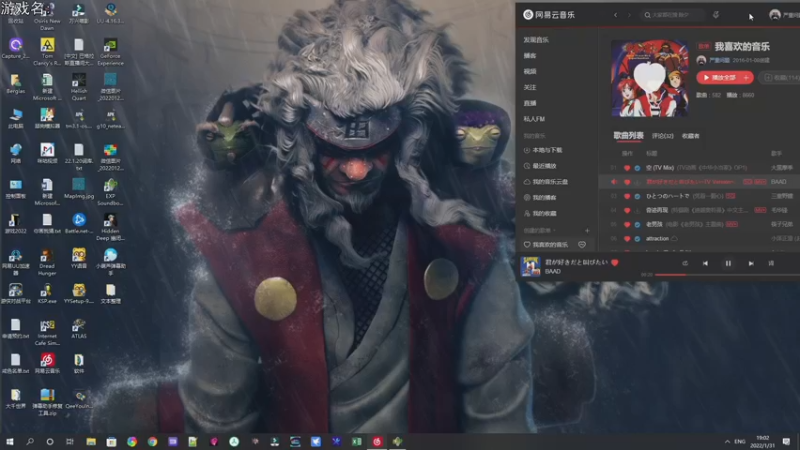Open the listen-to-identify microphone icon
This screenshot has height=450, width=800.
716,15
